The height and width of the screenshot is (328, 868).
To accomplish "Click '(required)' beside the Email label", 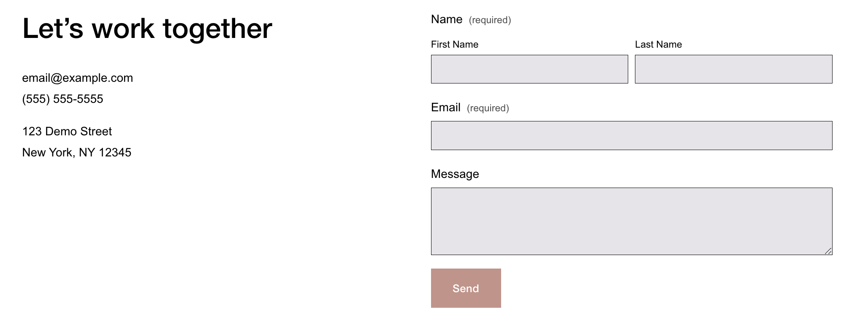I will click(x=488, y=108).
